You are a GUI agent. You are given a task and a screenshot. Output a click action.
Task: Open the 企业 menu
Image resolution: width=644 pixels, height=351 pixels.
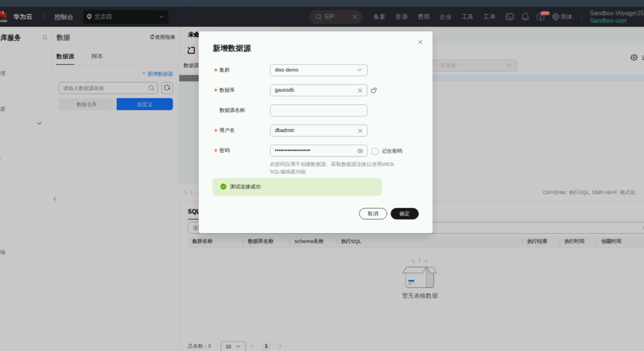445,17
